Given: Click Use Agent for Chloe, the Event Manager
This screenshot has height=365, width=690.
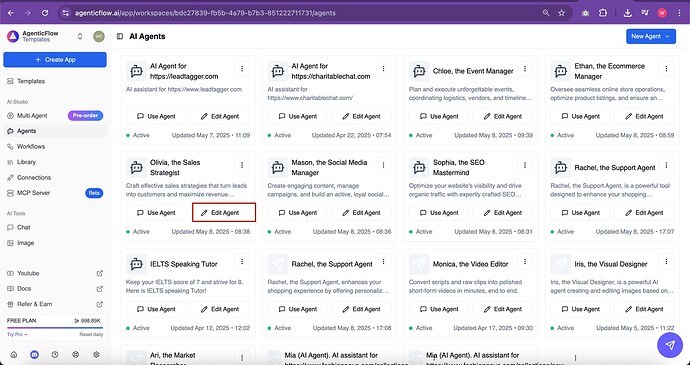Looking at the screenshot, I should pyautogui.click(x=439, y=116).
